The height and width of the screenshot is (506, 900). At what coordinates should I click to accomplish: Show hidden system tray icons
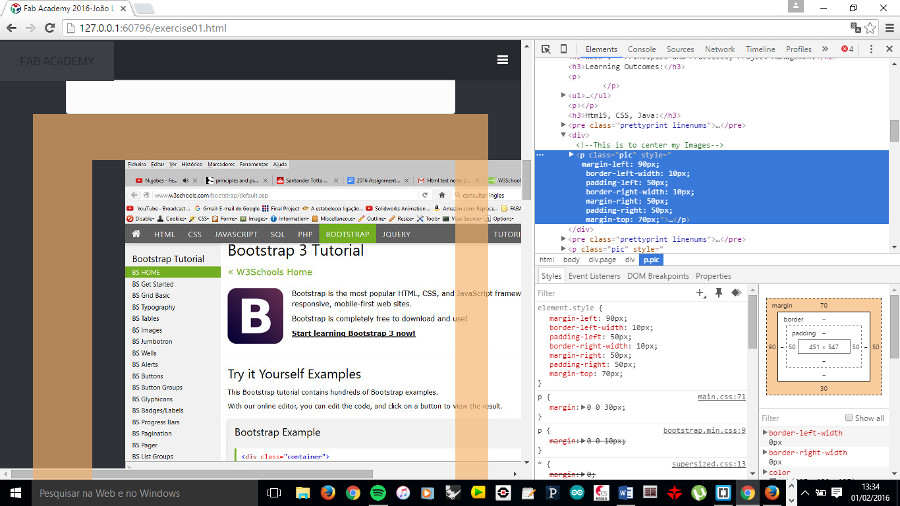805,493
